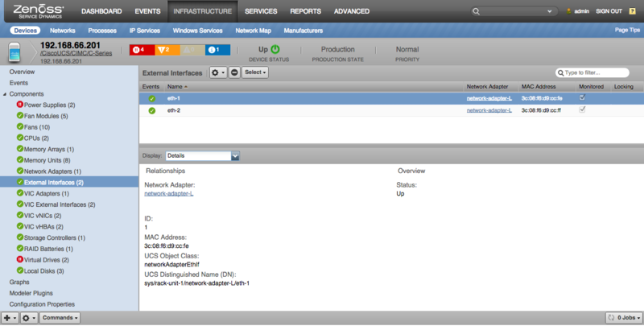Select Memory Units (8) component

pos(47,160)
